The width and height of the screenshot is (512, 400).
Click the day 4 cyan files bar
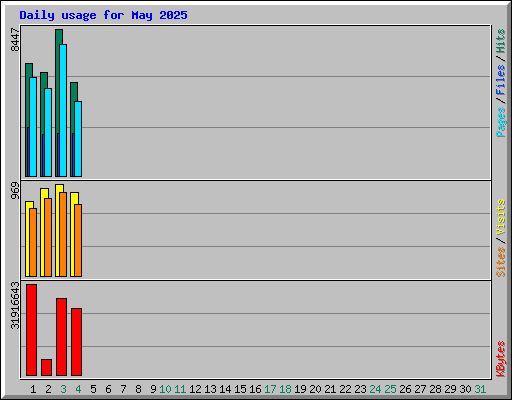78,139
